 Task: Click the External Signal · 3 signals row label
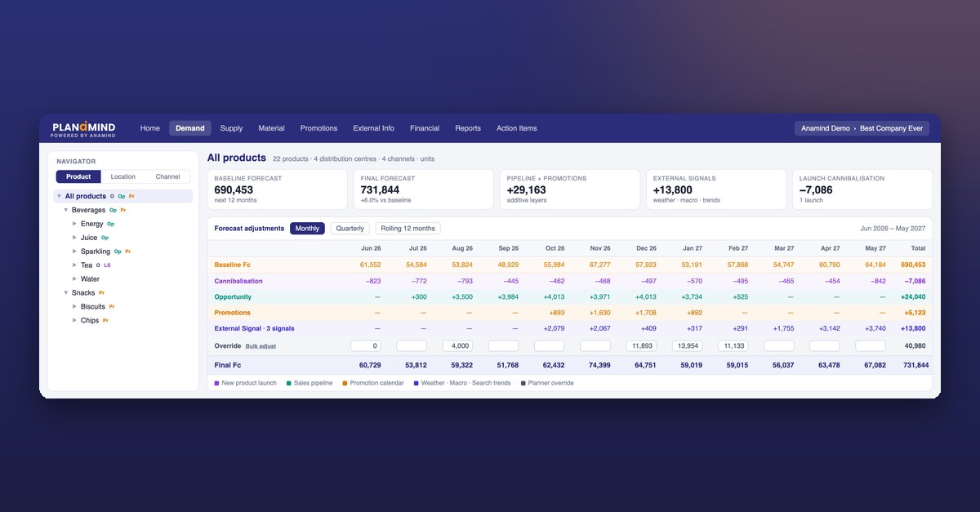point(254,328)
